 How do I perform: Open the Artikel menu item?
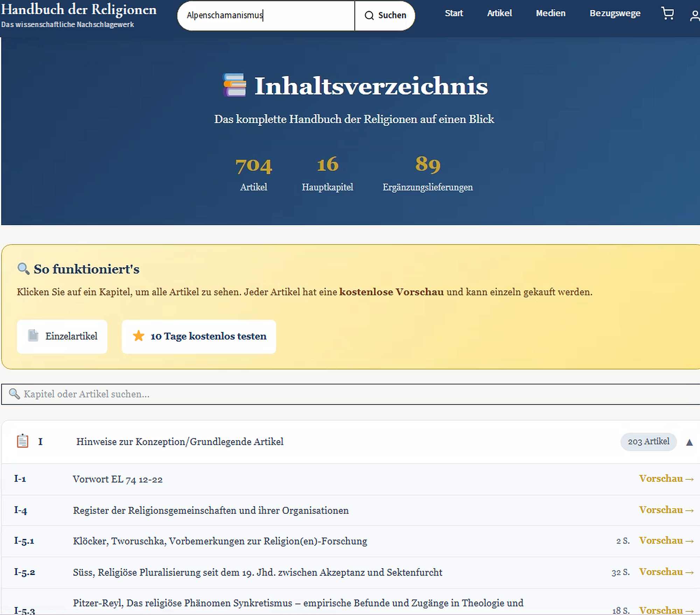499,13
